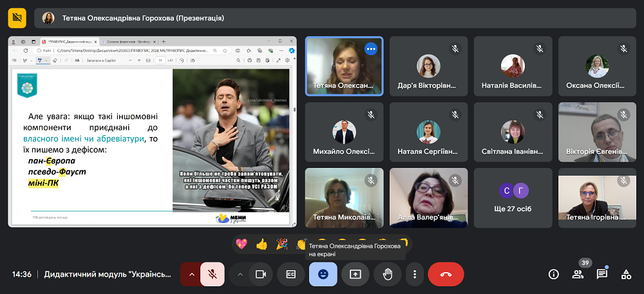Viewport: 644px width, 294px height.
Task: Expand video settings chevron beside the camera
Action: (240, 274)
